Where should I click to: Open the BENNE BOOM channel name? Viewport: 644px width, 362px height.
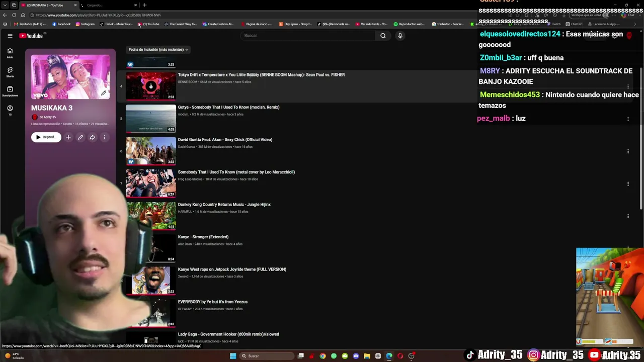click(x=188, y=82)
